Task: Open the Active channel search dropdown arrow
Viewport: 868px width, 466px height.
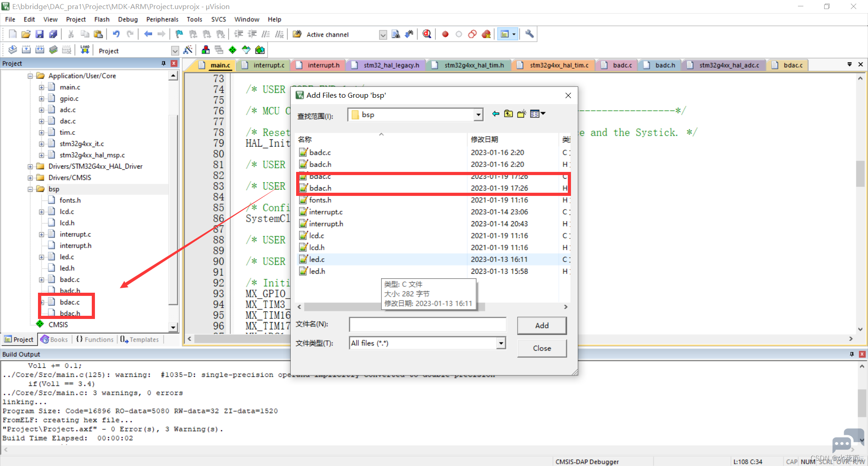Action: click(383, 35)
